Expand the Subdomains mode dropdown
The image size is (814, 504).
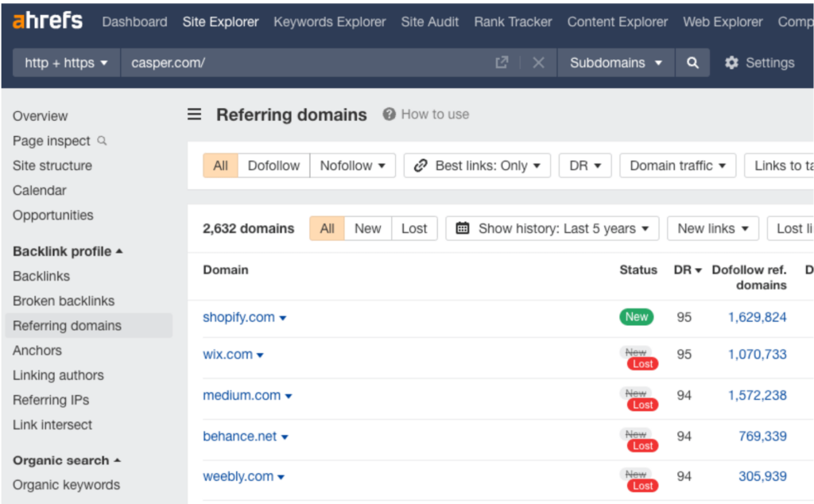[x=616, y=63]
